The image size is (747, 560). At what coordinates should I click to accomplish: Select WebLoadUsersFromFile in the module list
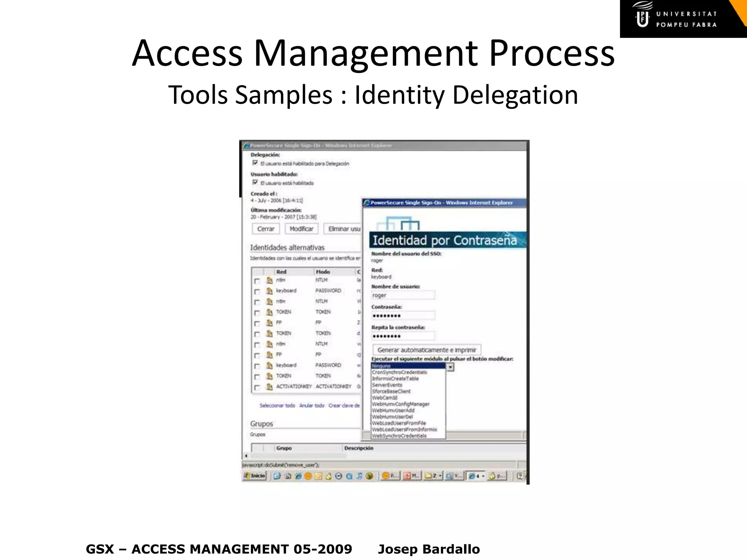click(408, 423)
